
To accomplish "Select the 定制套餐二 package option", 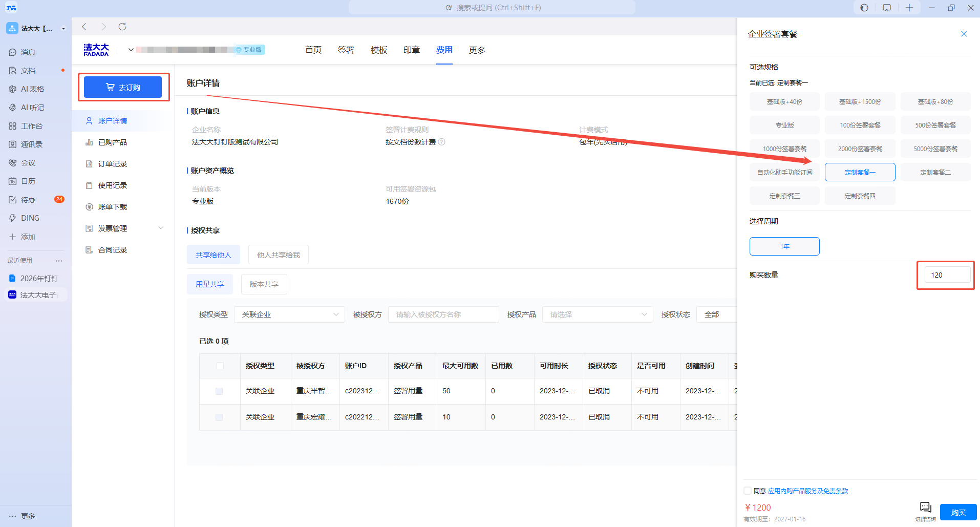I will 935,172.
